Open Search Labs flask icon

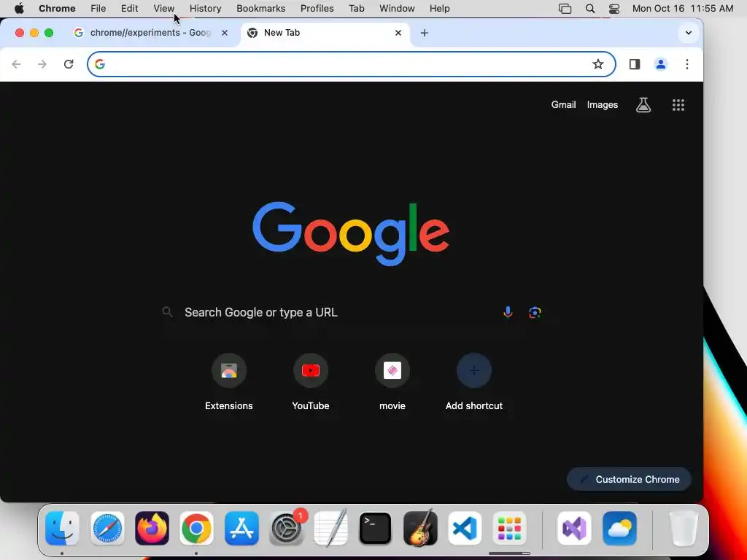click(643, 105)
